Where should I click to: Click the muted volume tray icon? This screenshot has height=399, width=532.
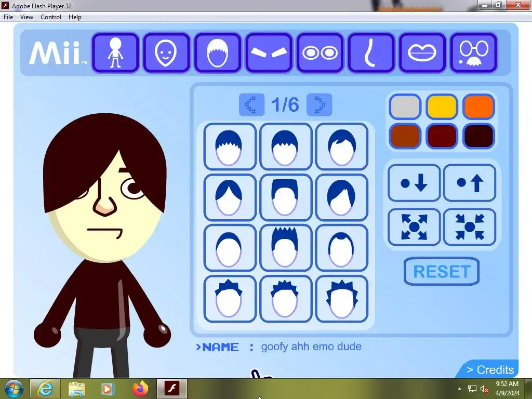484,389
